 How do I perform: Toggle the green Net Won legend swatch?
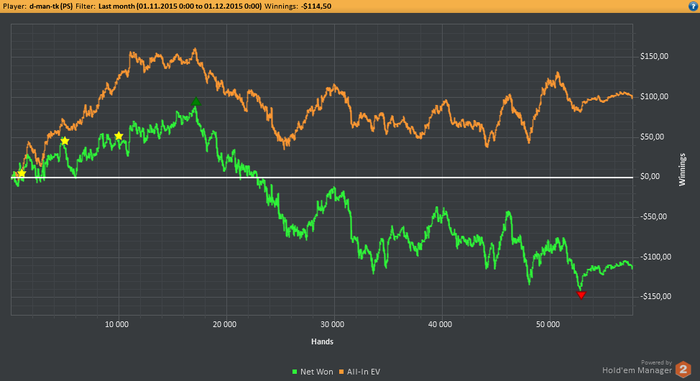[294, 372]
